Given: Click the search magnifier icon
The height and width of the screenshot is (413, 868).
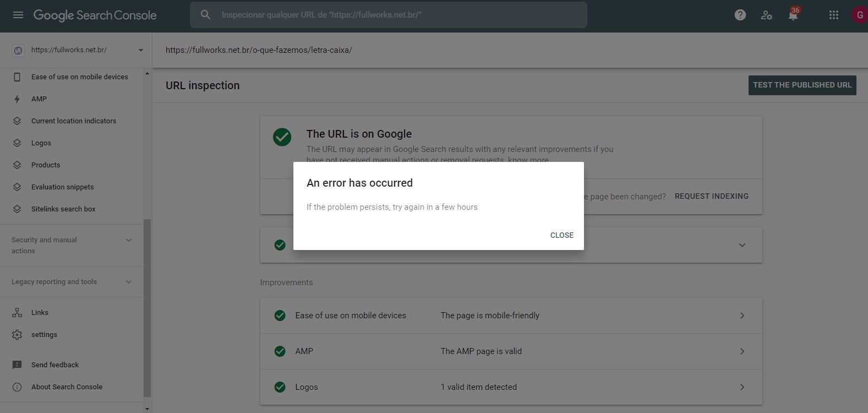Looking at the screenshot, I should coord(205,15).
